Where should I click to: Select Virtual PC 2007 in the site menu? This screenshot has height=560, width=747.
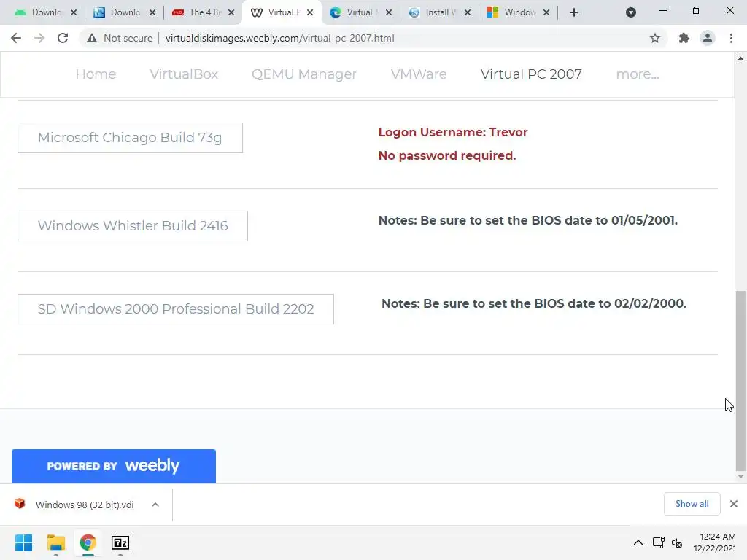coord(531,74)
